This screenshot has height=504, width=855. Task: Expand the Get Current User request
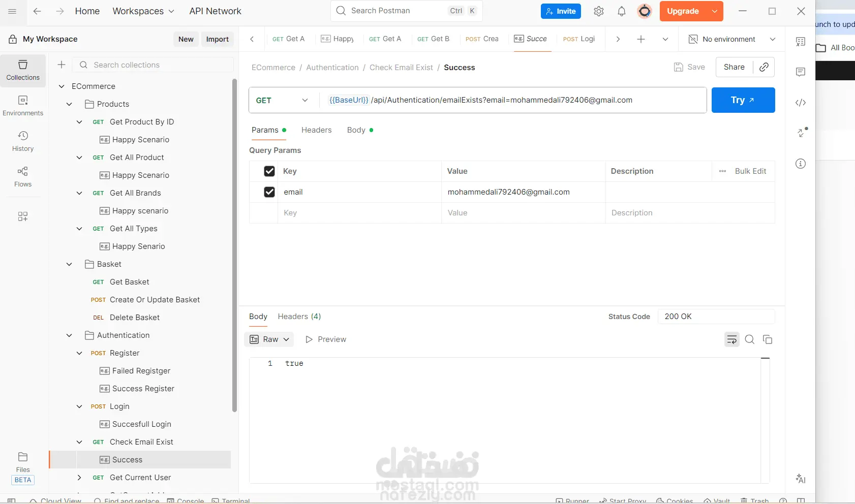click(x=79, y=478)
